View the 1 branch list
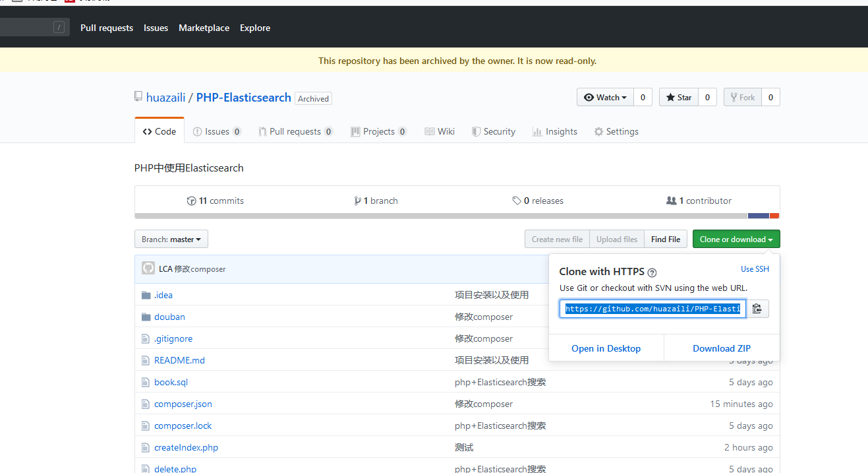 tap(376, 201)
